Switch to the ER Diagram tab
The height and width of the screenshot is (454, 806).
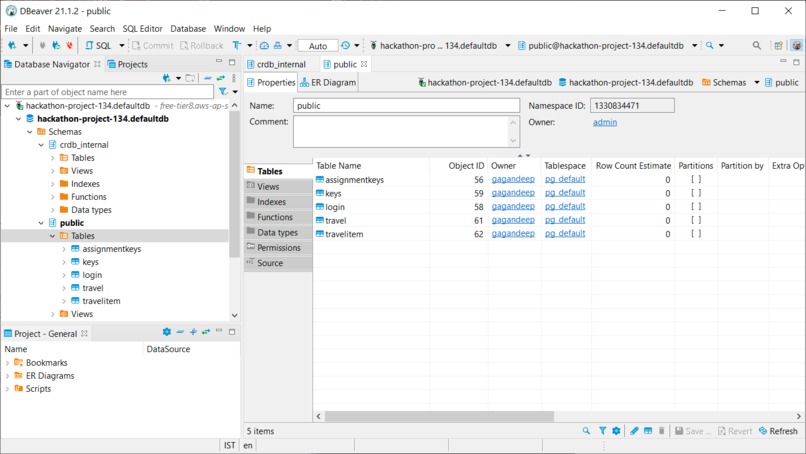328,82
